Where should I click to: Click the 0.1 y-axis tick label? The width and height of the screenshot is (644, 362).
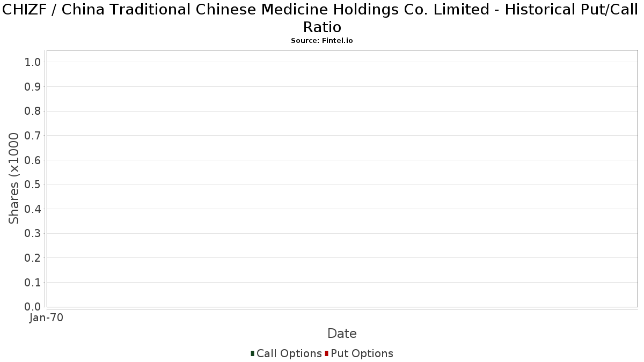(x=33, y=283)
